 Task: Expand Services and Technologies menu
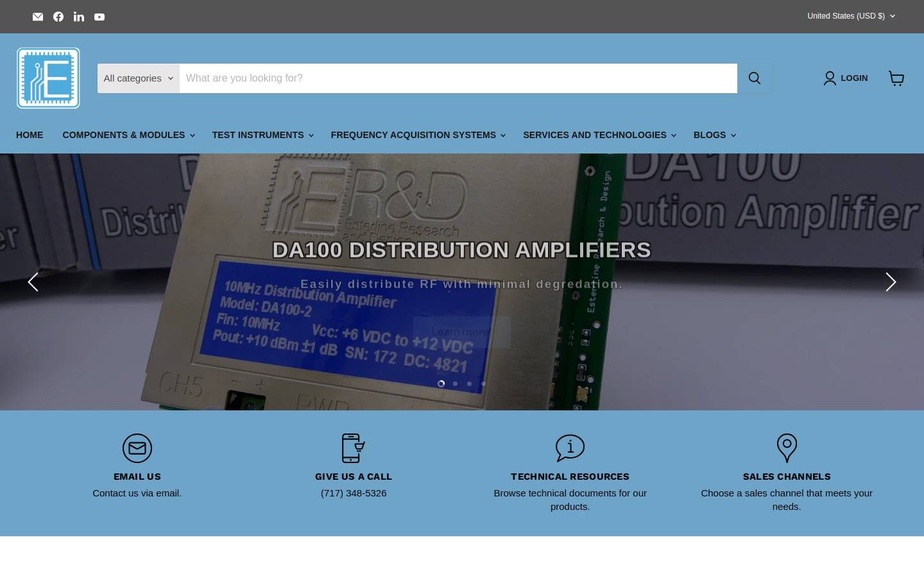click(x=599, y=135)
